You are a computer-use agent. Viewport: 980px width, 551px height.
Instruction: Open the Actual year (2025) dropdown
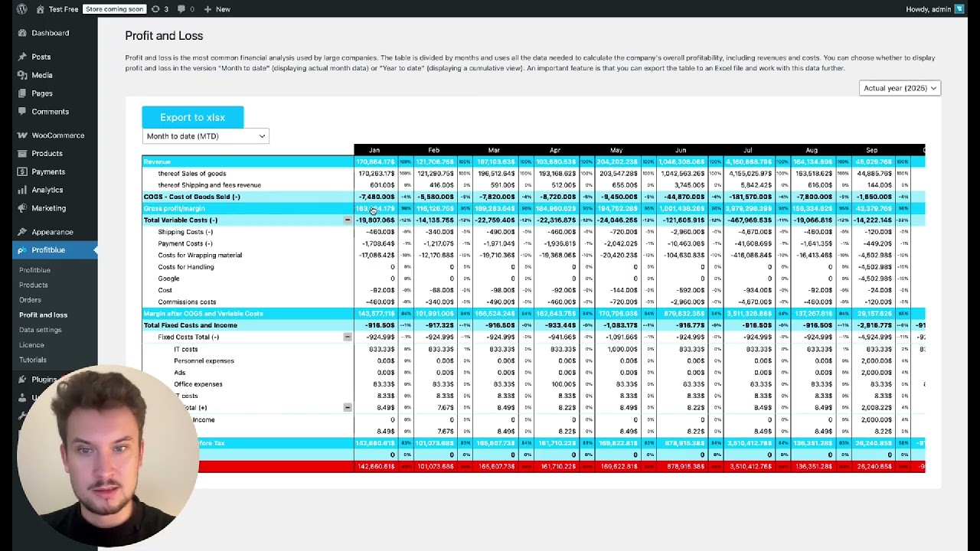898,88
